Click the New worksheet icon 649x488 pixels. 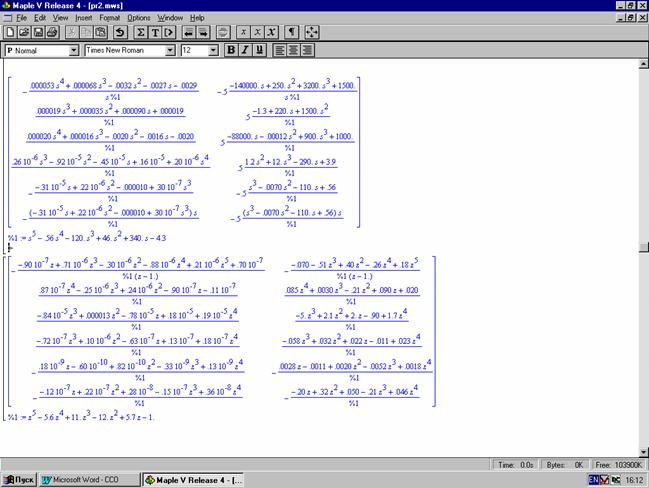(x=10, y=33)
